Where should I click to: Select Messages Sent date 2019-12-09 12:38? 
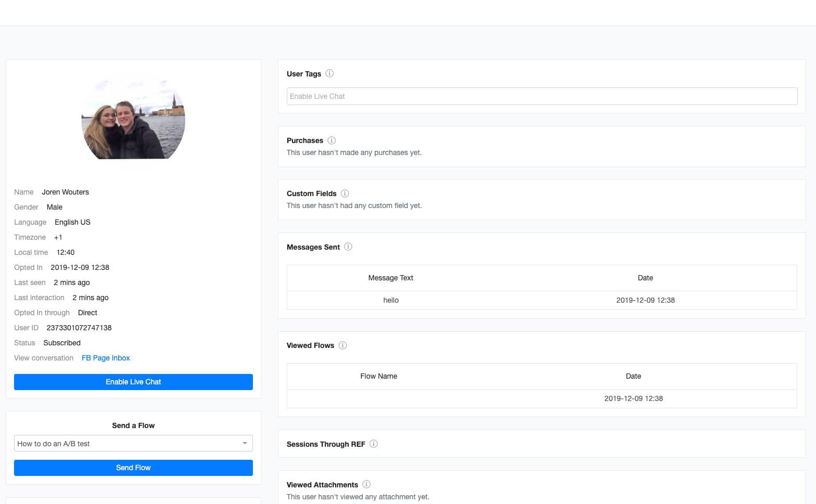(x=645, y=300)
